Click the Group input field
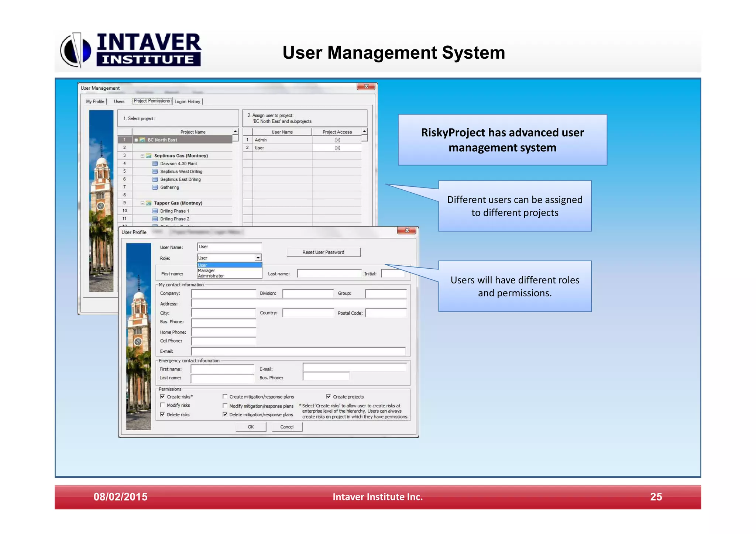 [x=386, y=294]
